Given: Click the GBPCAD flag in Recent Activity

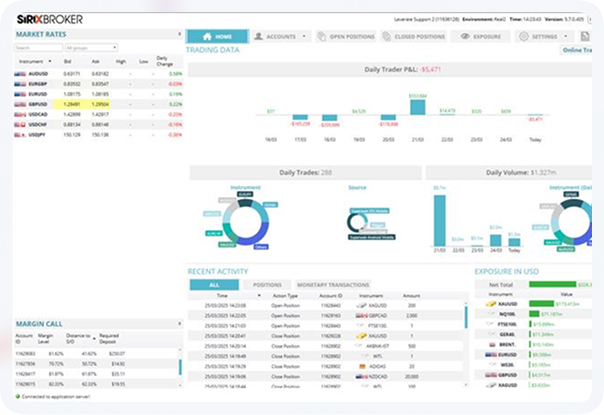Looking at the screenshot, I should 362,316.
